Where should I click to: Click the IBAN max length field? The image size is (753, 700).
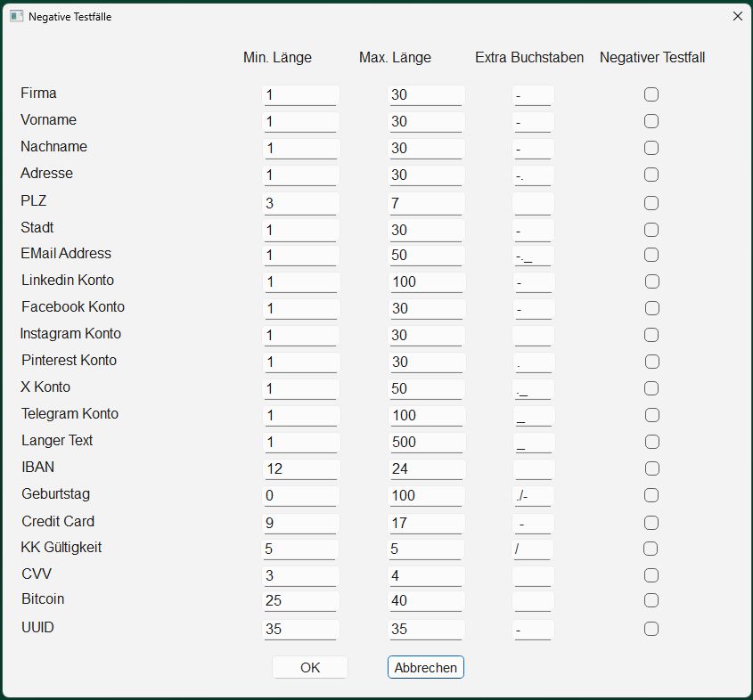point(427,469)
